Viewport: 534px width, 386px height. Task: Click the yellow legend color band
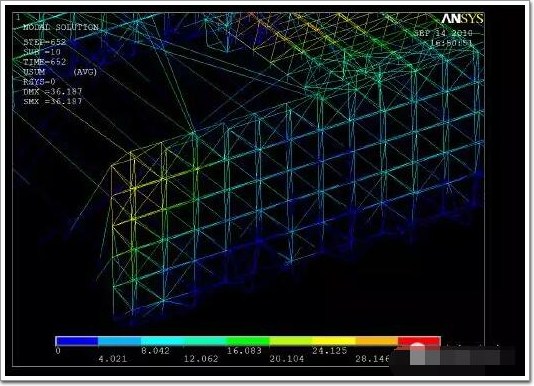click(x=334, y=341)
